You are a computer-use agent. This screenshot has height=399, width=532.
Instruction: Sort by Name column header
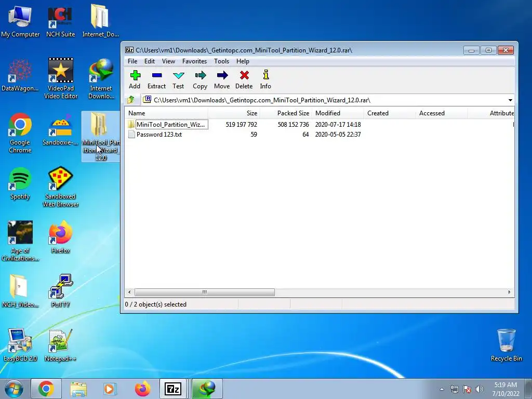166,113
